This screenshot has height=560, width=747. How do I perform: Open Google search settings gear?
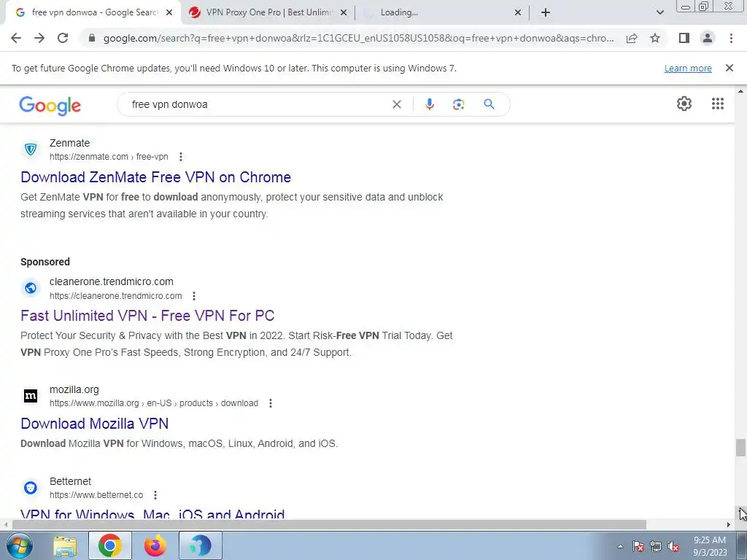[x=684, y=104]
